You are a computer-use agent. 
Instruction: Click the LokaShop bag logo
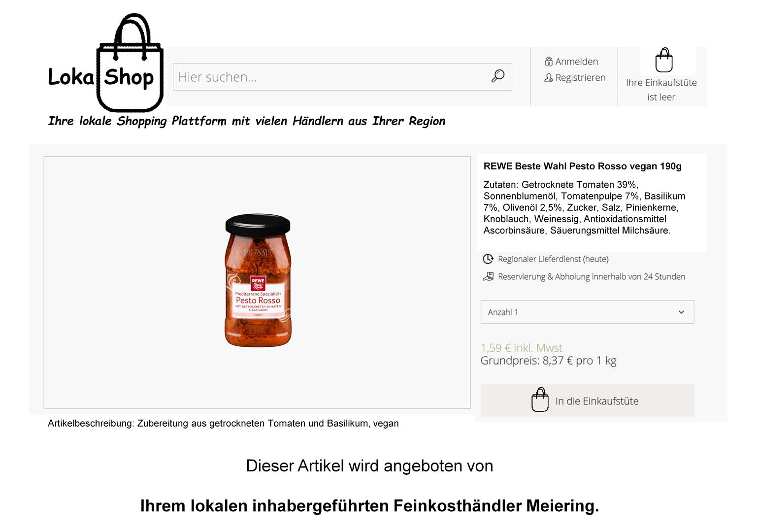(105, 63)
